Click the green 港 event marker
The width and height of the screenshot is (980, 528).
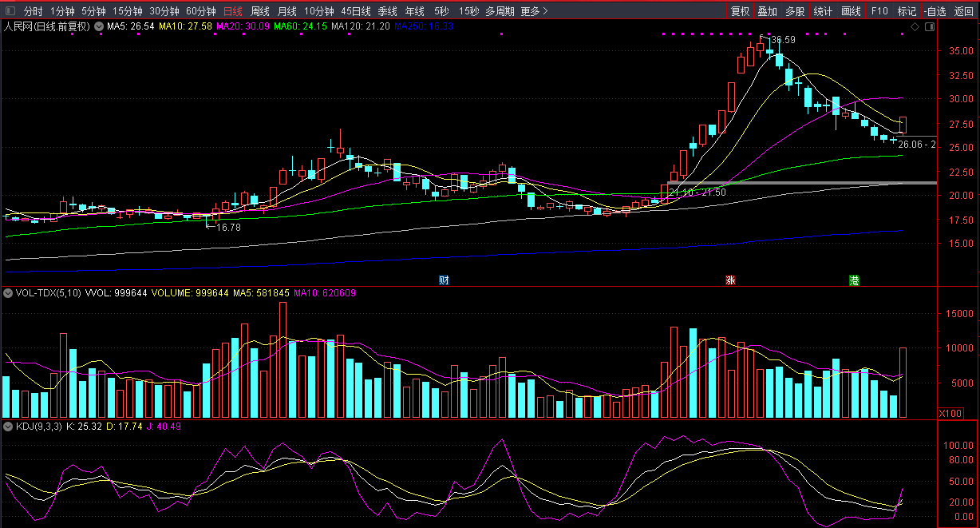coord(854,280)
